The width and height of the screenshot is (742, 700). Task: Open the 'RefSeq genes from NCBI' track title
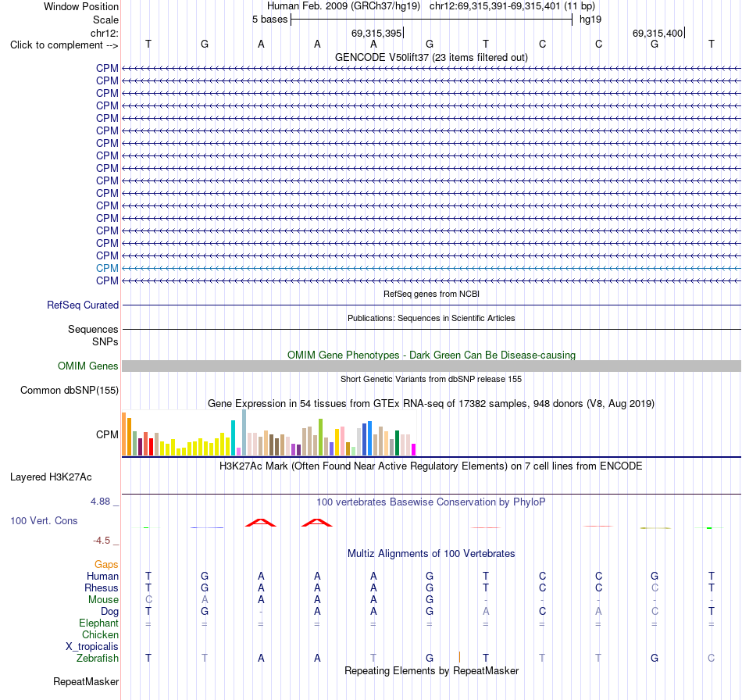pos(431,294)
